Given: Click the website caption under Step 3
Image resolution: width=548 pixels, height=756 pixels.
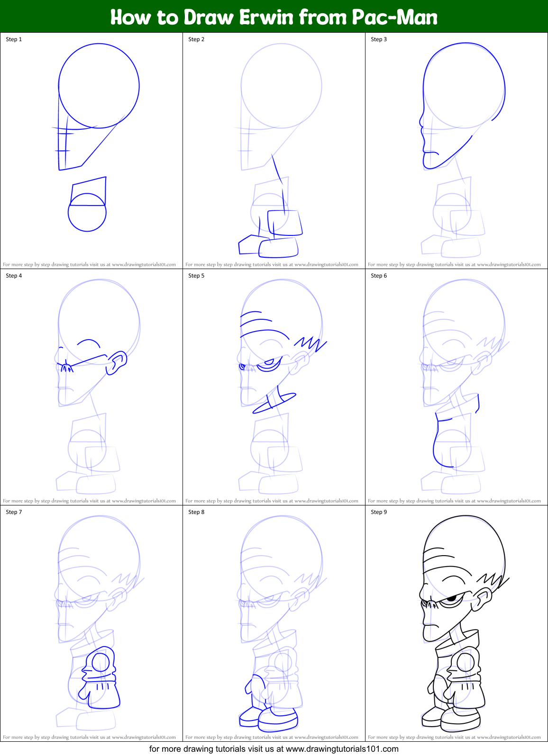Looking at the screenshot, I should coord(454,265).
